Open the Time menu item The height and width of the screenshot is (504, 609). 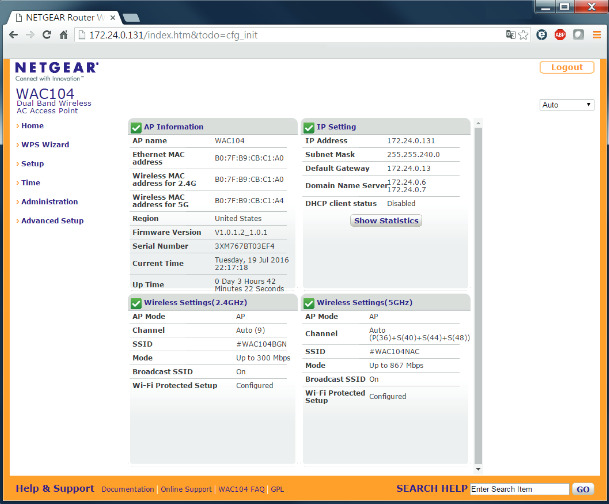(31, 182)
